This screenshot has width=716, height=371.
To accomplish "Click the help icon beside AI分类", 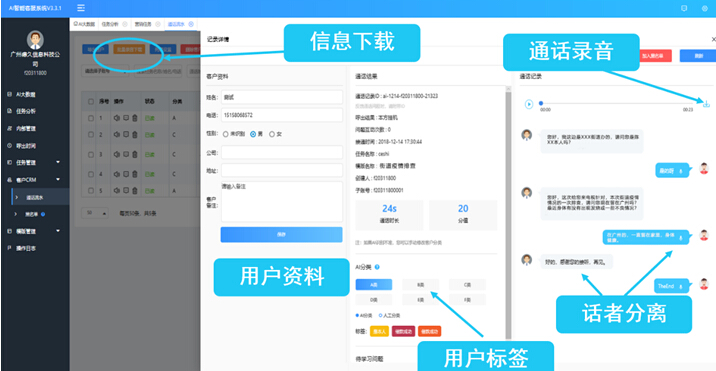I will pos(377,267).
